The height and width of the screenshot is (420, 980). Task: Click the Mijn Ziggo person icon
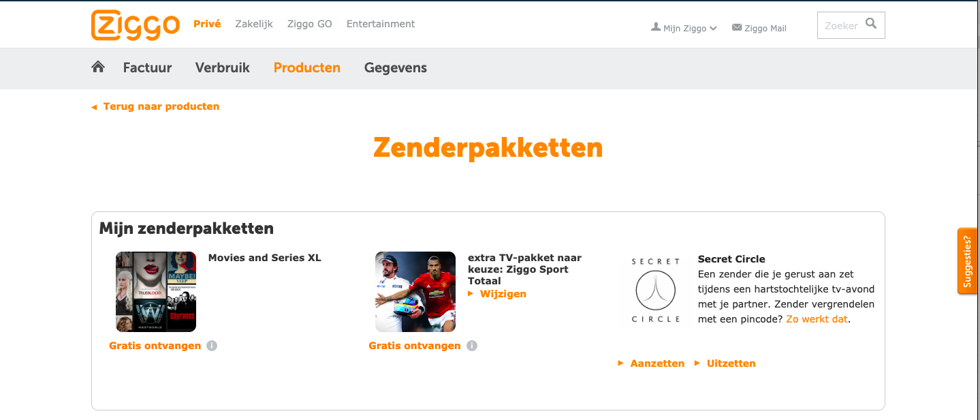[656, 27]
